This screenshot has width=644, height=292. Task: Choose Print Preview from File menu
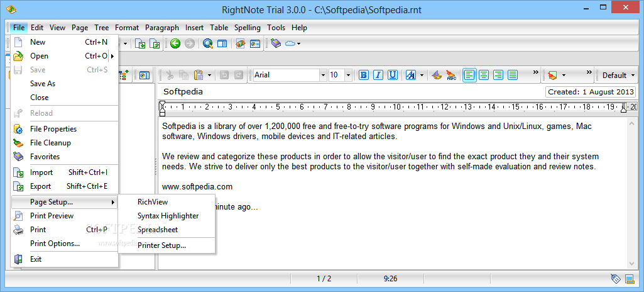coord(65,215)
